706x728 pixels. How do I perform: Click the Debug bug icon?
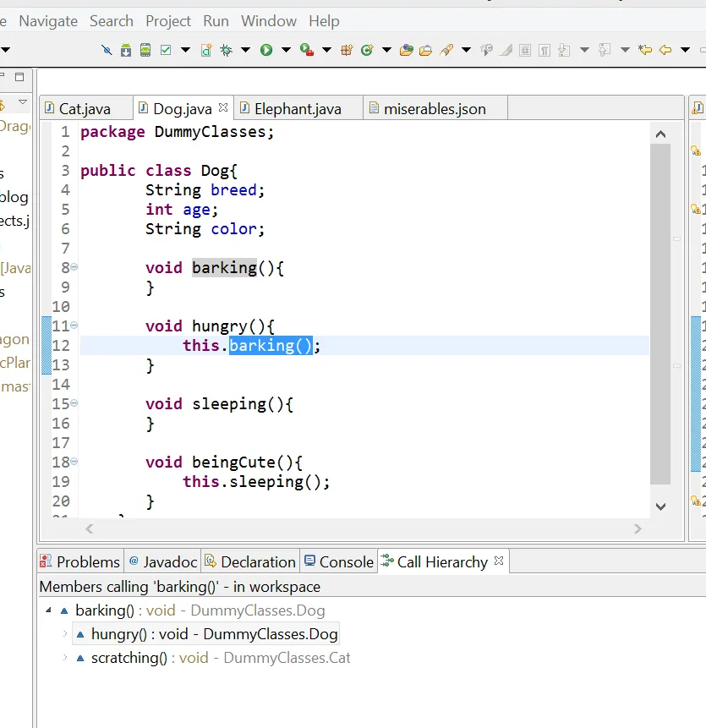click(226, 50)
